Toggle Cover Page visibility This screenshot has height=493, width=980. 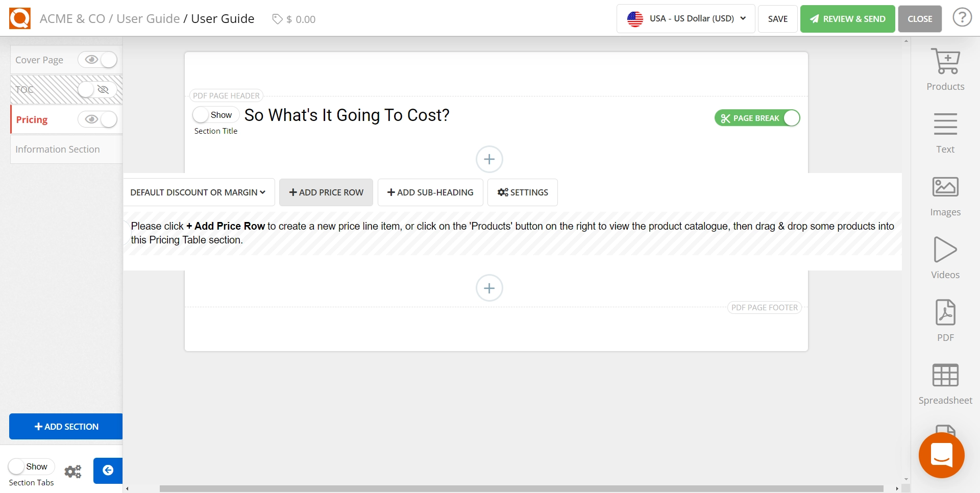[97, 60]
